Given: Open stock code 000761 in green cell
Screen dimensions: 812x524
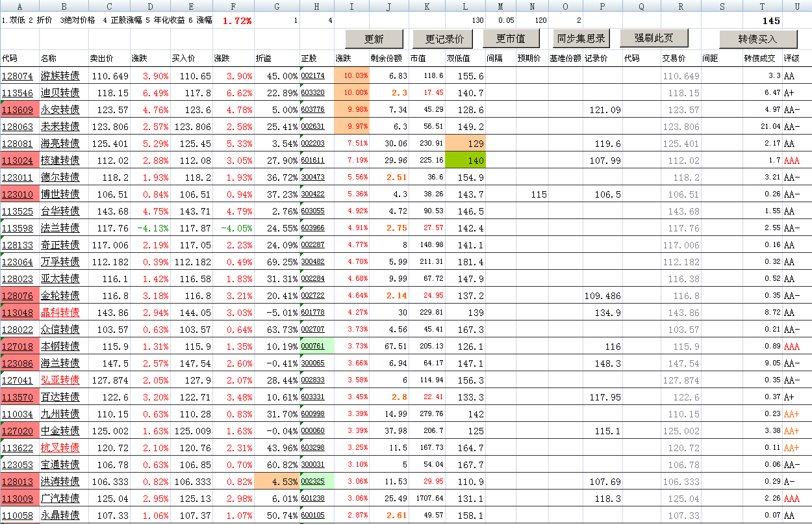Looking at the screenshot, I should pyautogui.click(x=313, y=347).
